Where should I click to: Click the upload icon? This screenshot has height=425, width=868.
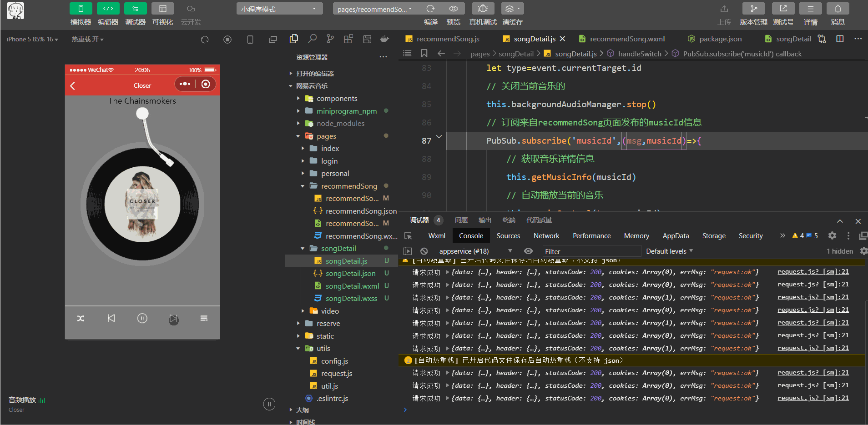724,9
